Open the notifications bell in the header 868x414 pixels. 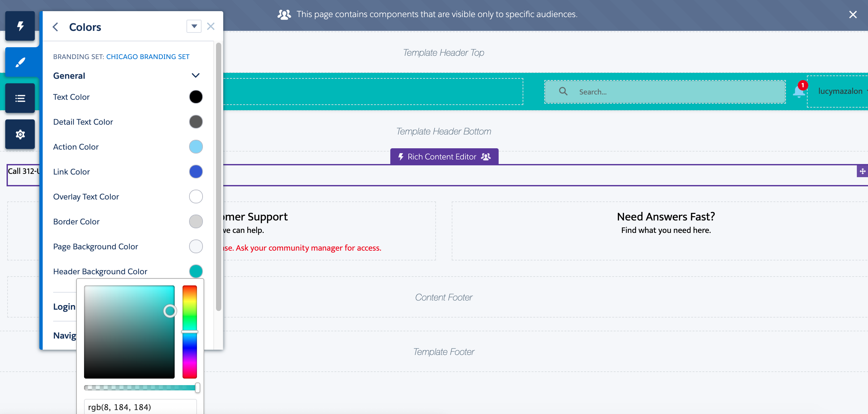tap(798, 91)
